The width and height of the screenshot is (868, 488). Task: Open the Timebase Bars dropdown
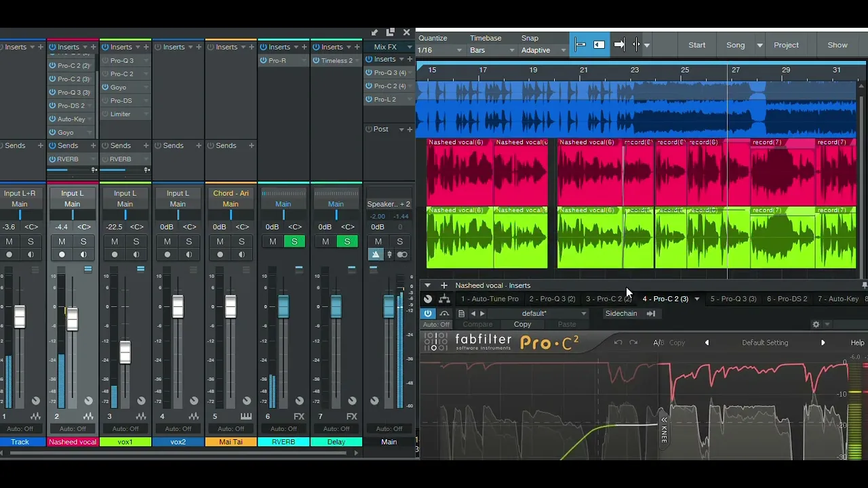point(492,50)
